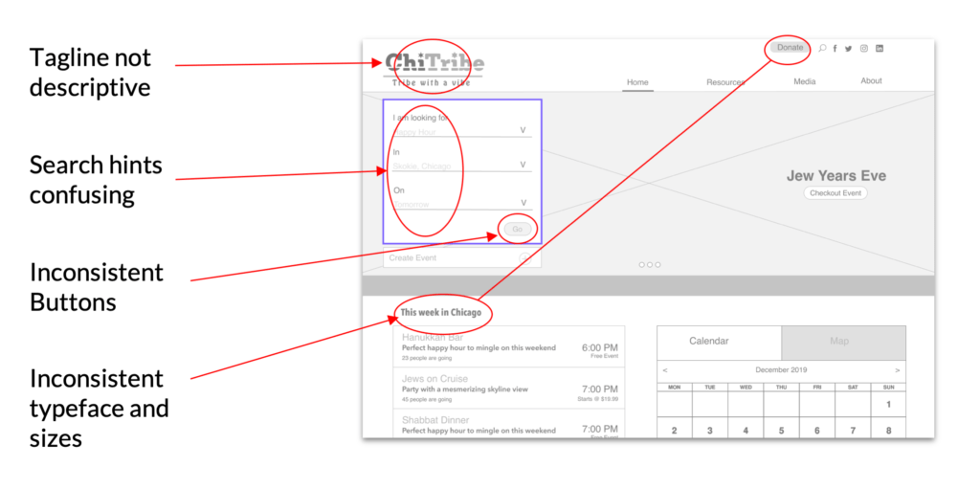
Task: Go to the Home nav item
Action: click(637, 82)
